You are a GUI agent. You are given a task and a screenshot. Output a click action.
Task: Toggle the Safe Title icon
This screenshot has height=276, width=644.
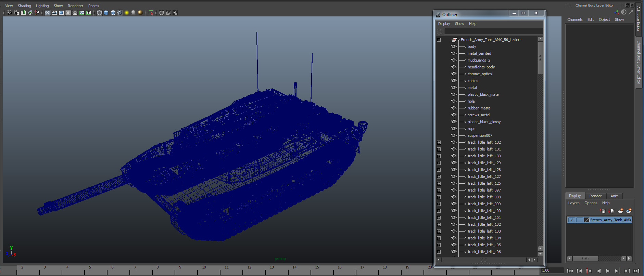click(89, 13)
